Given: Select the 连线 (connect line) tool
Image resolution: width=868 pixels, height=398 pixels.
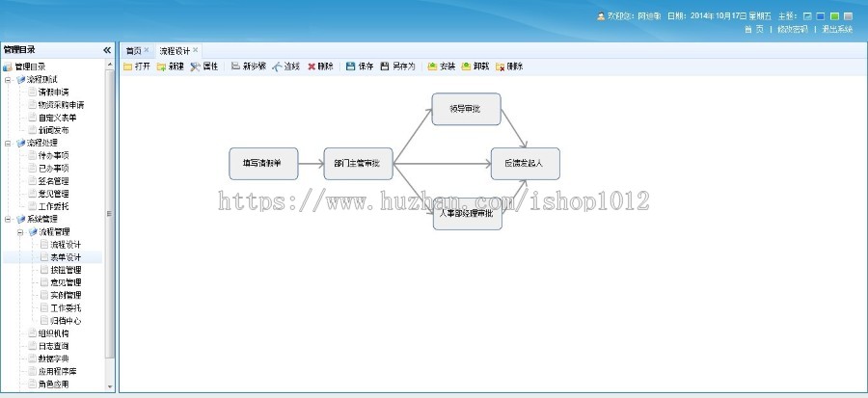Looking at the screenshot, I should 286,66.
